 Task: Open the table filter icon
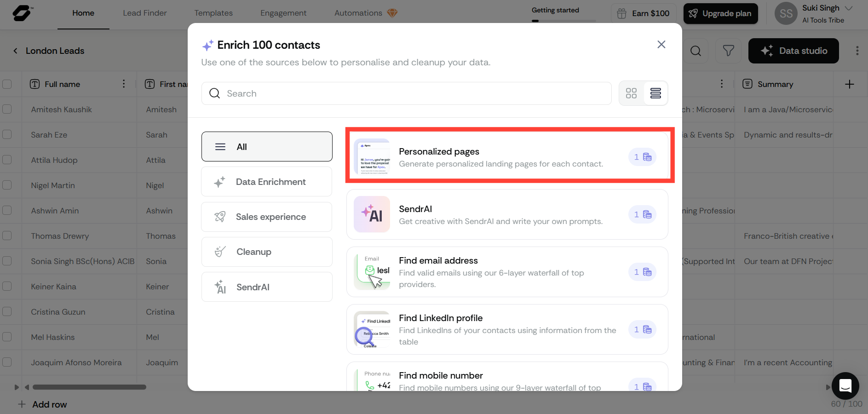[727, 51]
